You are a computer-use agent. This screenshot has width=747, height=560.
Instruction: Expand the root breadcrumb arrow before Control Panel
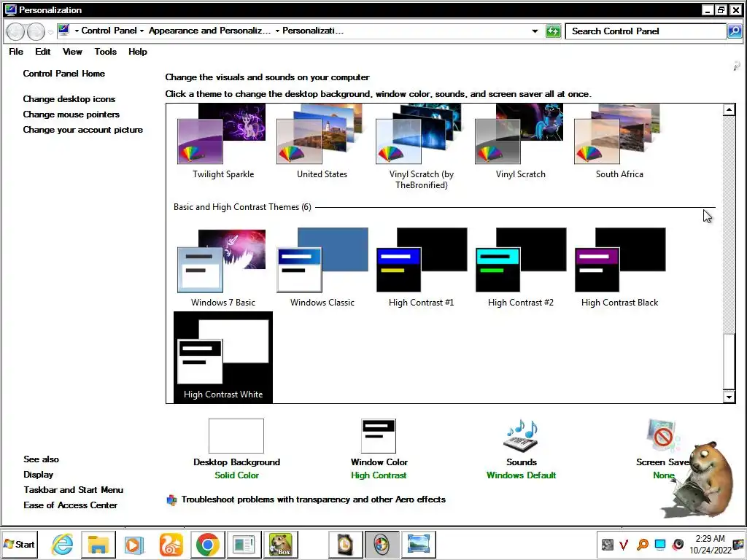pos(76,31)
